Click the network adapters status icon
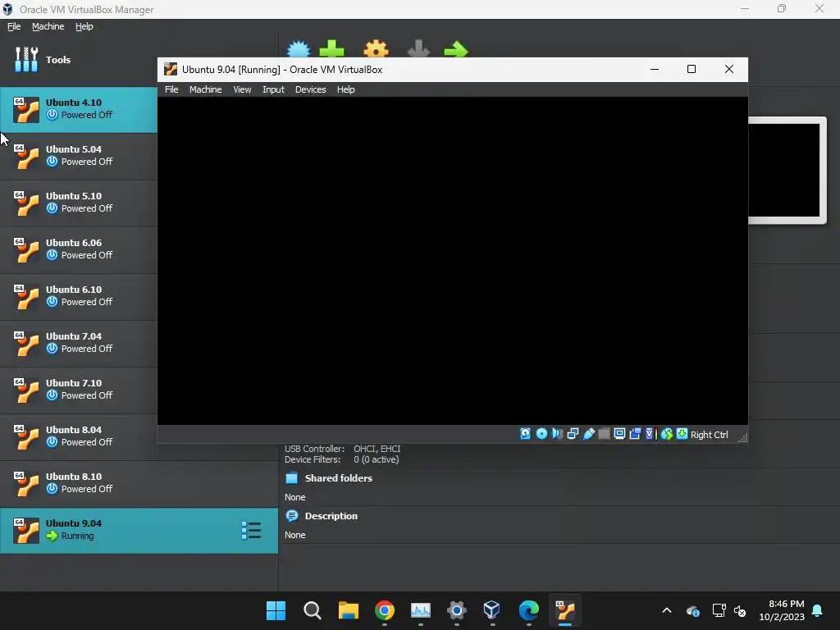The width and height of the screenshot is (840, 630). tap(573, 434)
